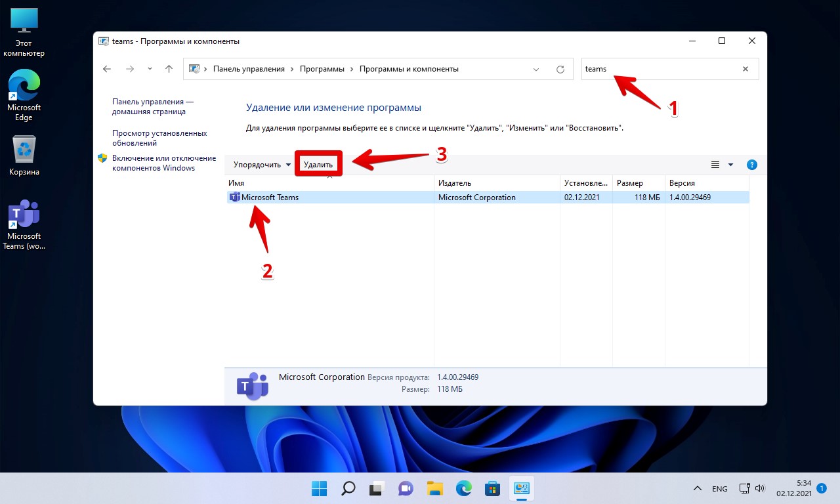Minimize the Programs and Features window
Viewport: 840px width, 504px height.
(x=692, y=41)
